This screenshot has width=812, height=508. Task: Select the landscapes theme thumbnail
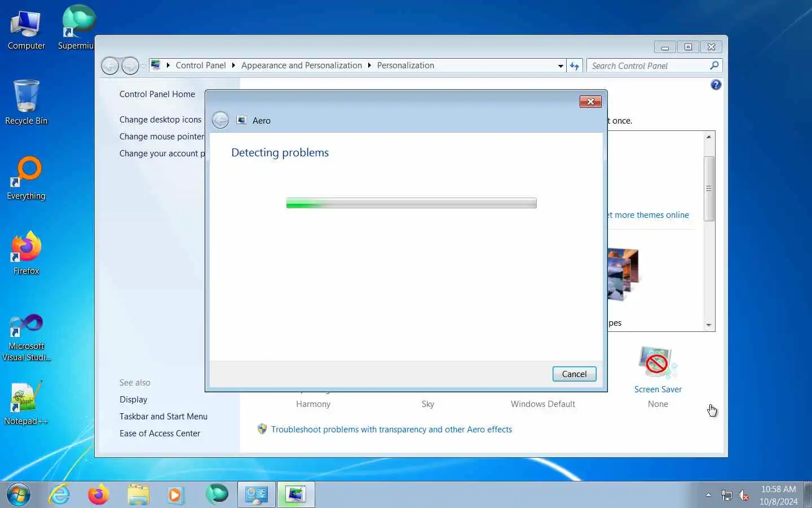click(623, 275)
